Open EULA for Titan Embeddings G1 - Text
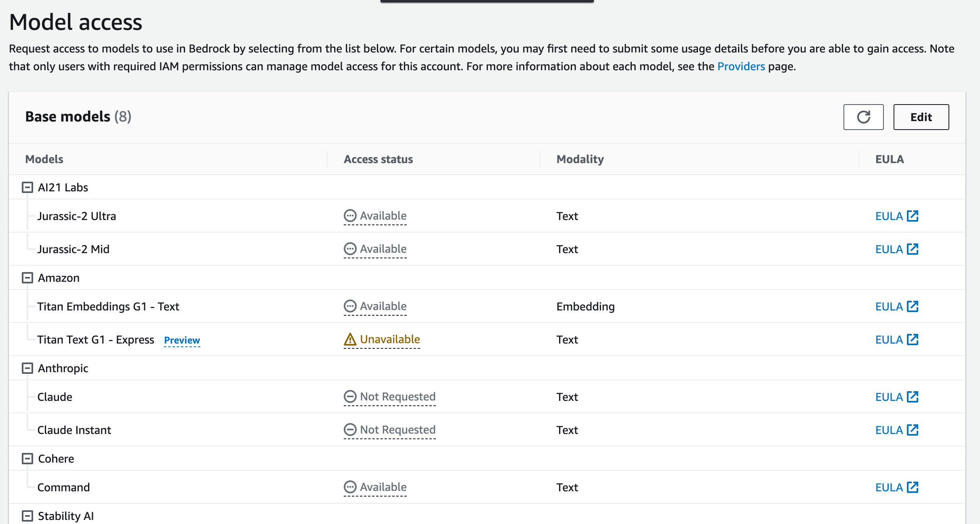Image resolution: width=980 pixels, height=524 pixels. point(897,306)
